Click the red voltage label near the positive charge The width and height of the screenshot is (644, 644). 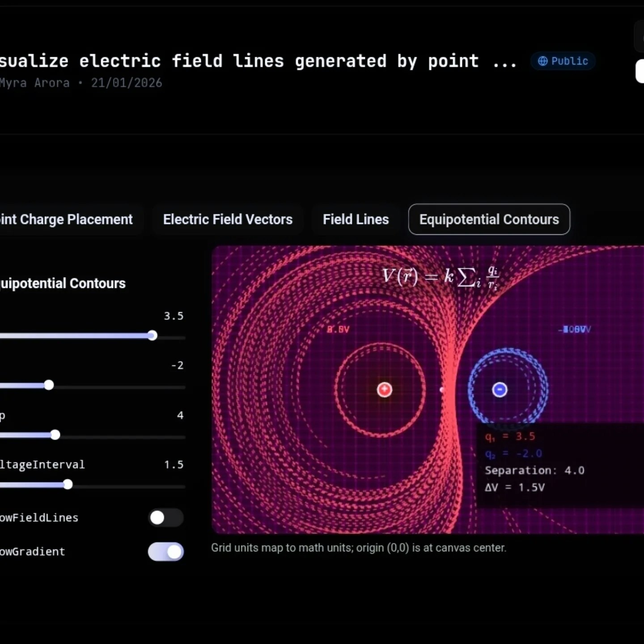tap(339, 330)
